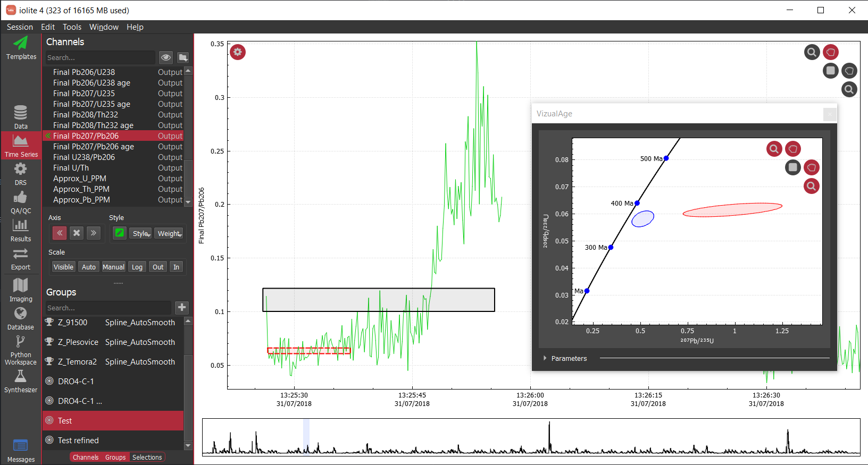Open the Weight dropdown
This screenshot has width=868, height=465.
click(x=169, y=233)
